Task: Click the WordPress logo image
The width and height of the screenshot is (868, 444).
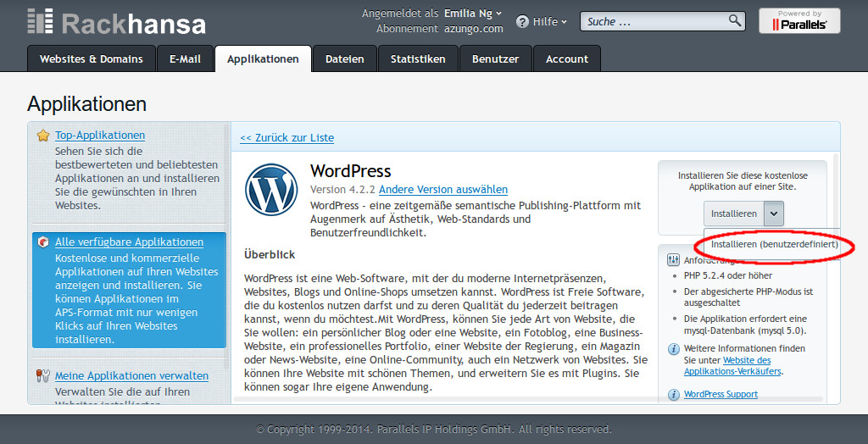Action: (271, 189)
